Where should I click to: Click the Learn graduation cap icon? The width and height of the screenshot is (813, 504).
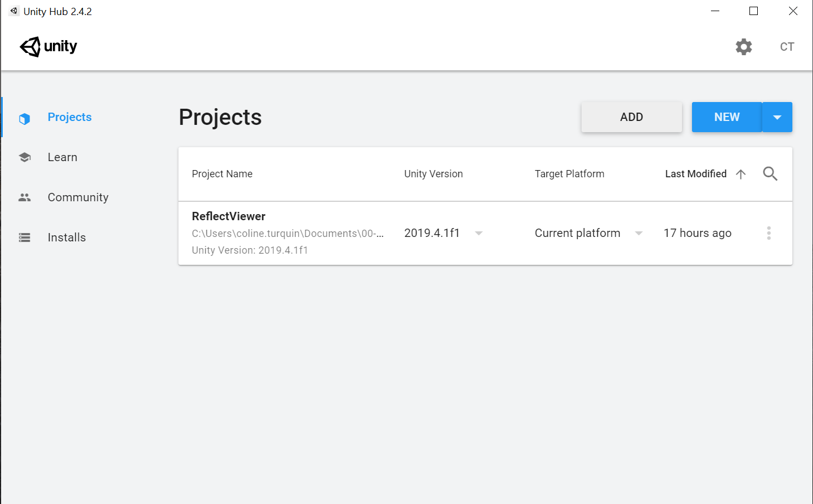[25, 157]
